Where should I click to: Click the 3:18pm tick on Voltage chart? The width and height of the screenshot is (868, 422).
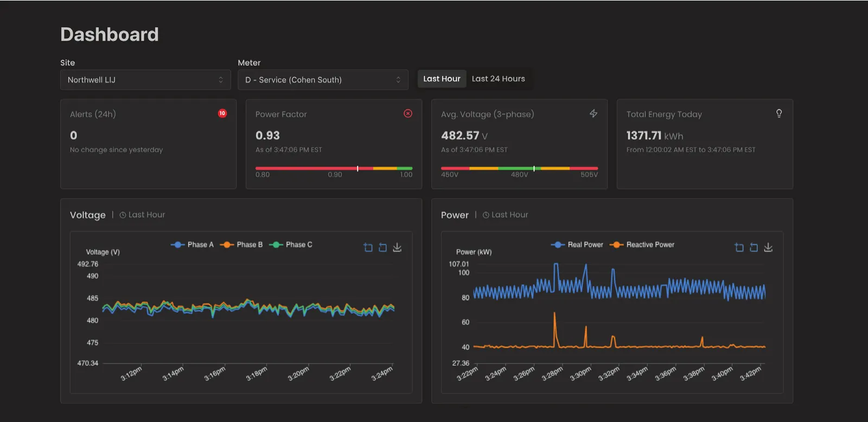[x=257, y=374]
